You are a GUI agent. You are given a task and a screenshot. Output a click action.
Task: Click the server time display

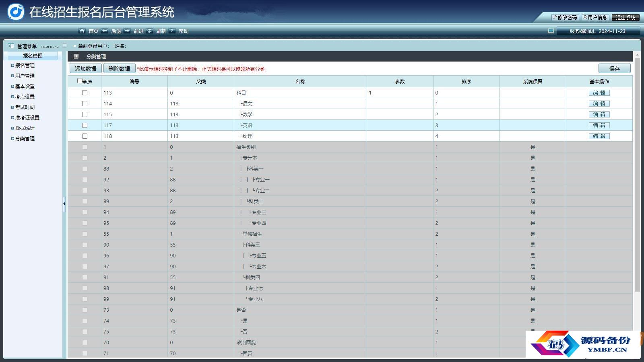click(598, 31)
